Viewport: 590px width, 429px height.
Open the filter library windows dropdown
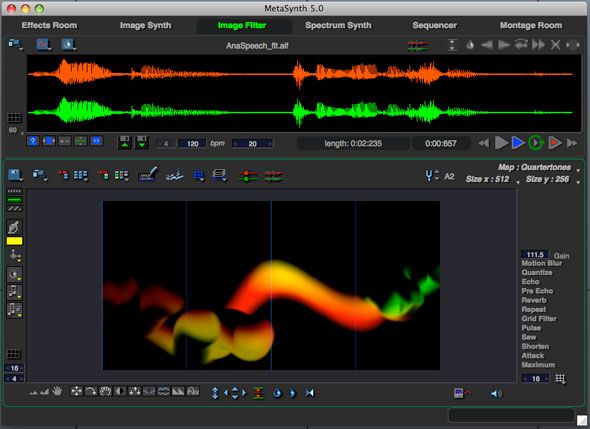(x=40, y=175)
